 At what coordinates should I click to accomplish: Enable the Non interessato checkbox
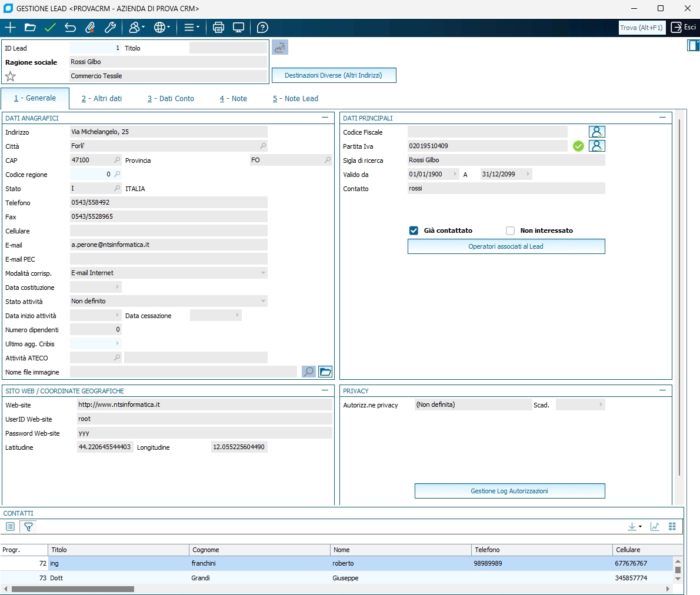510,230
